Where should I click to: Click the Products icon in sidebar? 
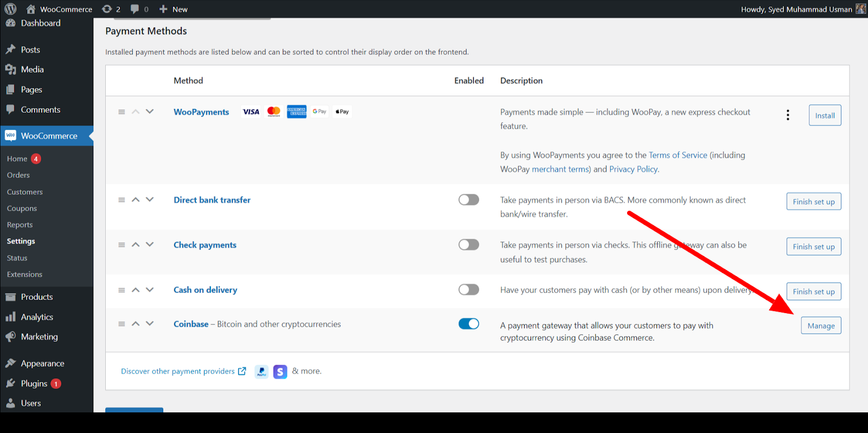pos(10,297)
